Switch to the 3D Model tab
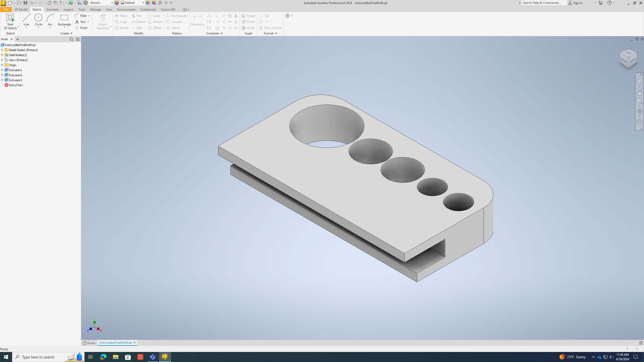 coord(21,10)
